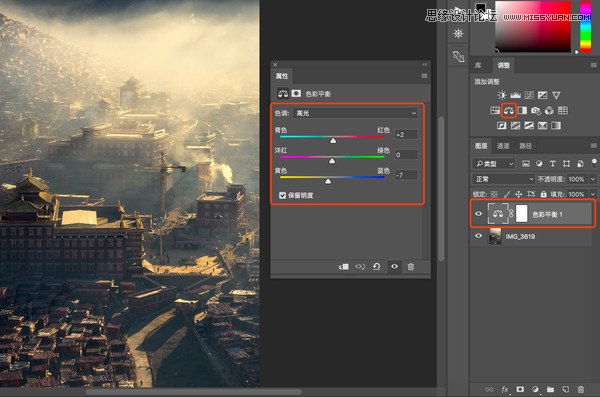
Task: Hide the IMG_3619 layer
Action: pos(479,236)
